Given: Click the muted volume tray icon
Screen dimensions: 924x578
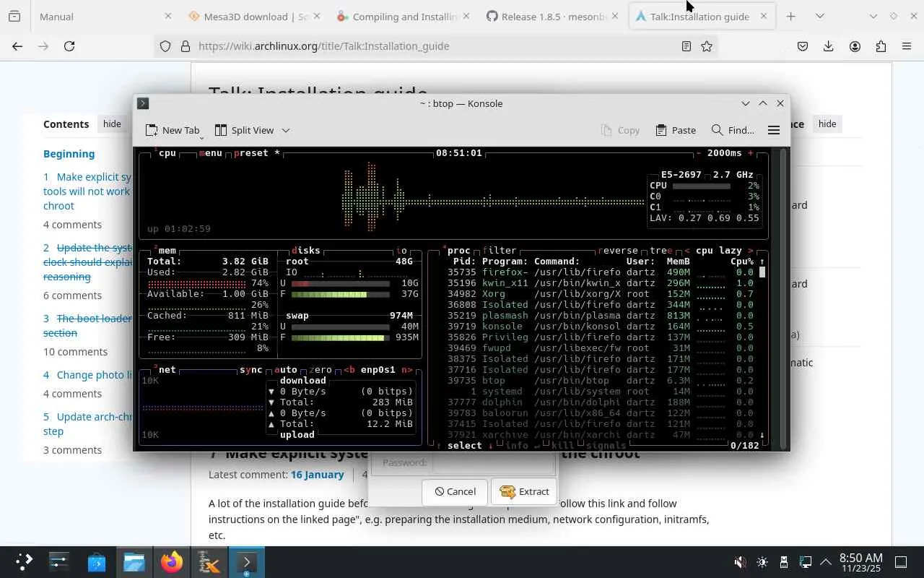Looking at the screenshot, I should coord(741,562).
